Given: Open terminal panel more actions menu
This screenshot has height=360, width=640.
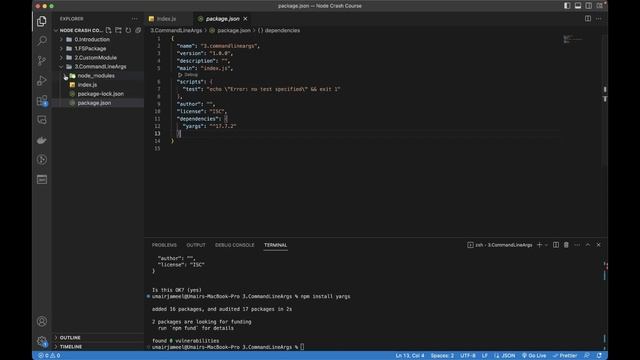Looking at the screenshot, I should [577, 245].
